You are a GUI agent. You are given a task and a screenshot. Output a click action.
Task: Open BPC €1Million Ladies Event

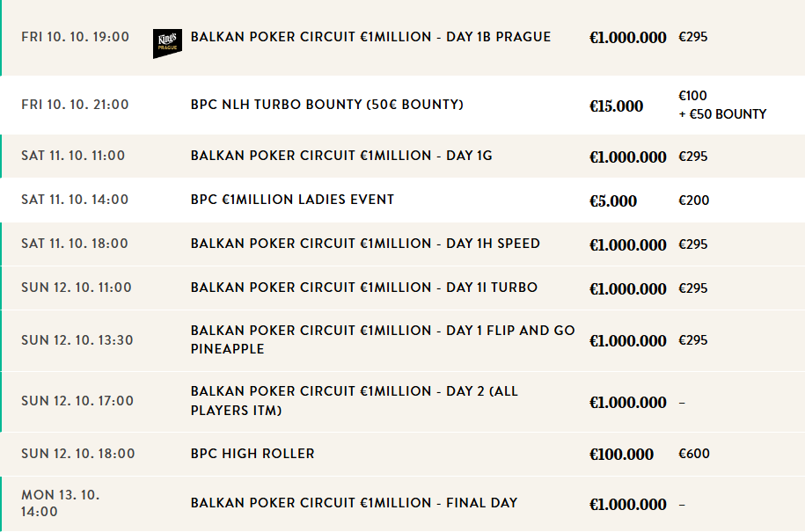[292, 200]
